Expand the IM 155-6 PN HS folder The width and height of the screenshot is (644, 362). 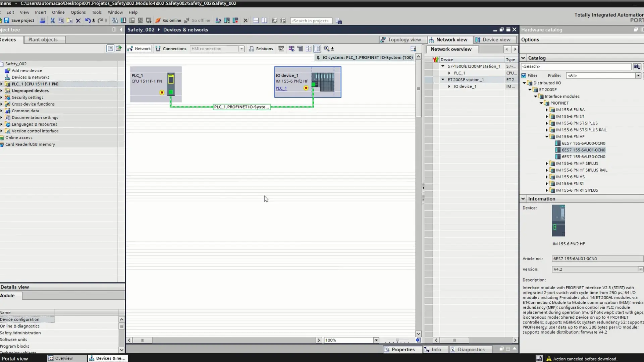547,177
